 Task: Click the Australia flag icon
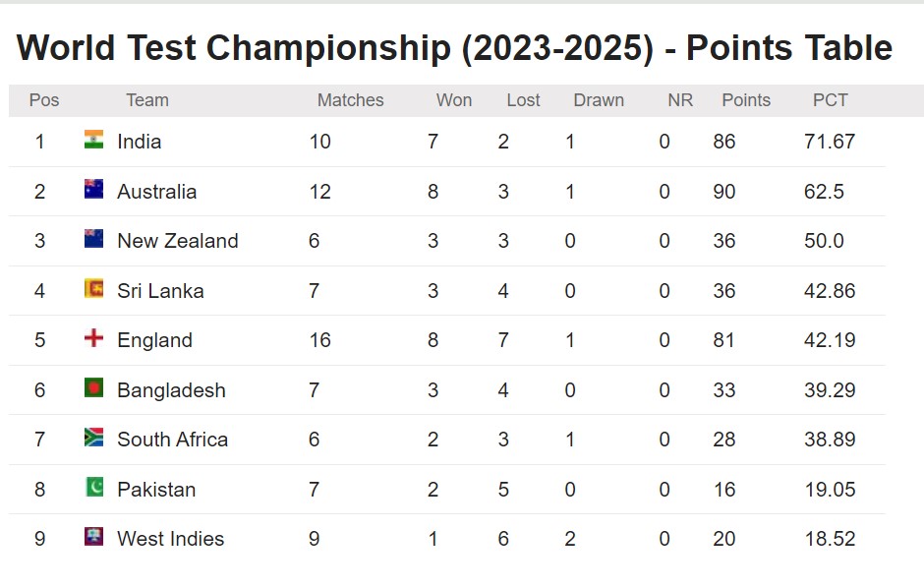(94, 190)
